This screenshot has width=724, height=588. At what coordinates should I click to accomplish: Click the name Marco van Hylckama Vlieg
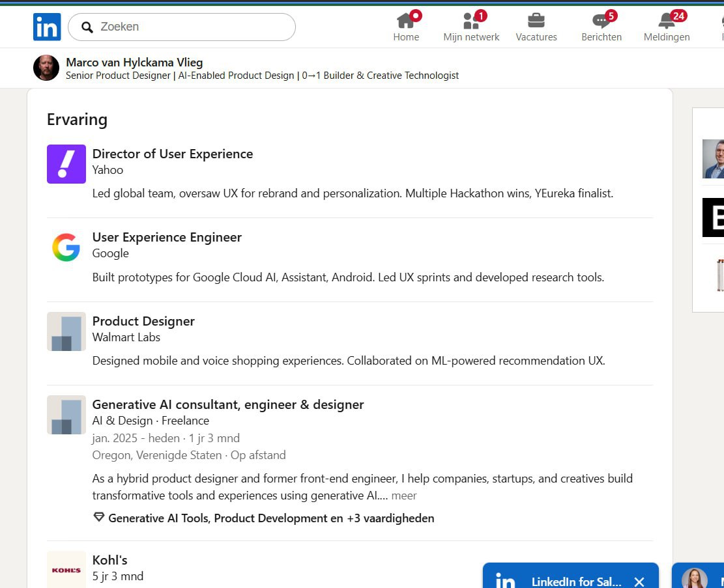[134, 63]
